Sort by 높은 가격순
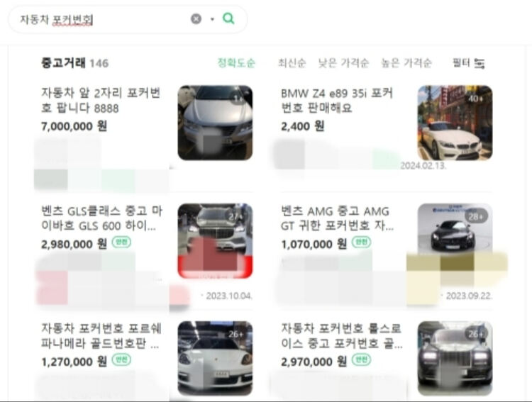532x402 pixels. 406,63
